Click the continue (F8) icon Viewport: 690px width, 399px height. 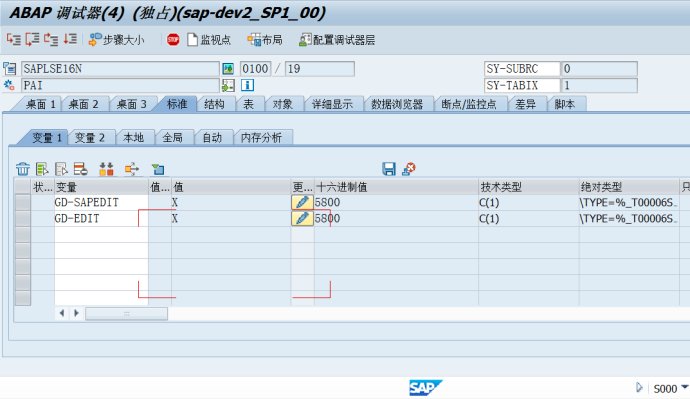(x=70, y=40)
